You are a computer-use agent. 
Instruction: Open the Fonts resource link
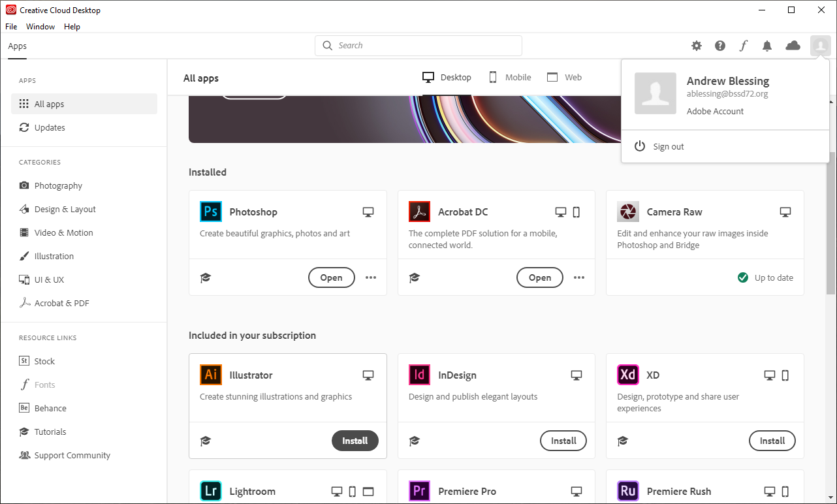84,385
